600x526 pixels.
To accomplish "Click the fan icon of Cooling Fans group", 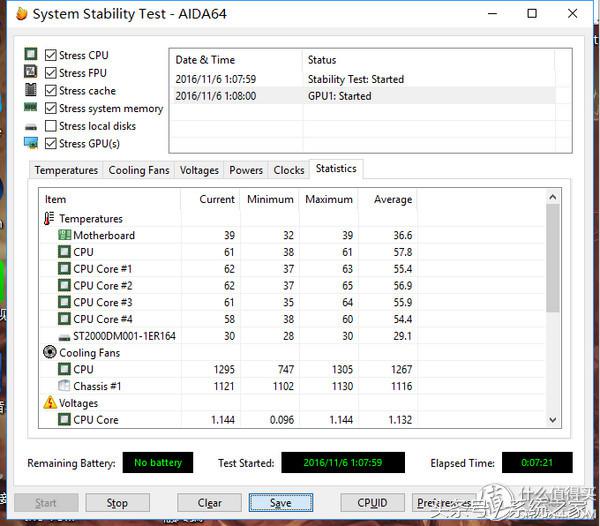I will [50, 352].
